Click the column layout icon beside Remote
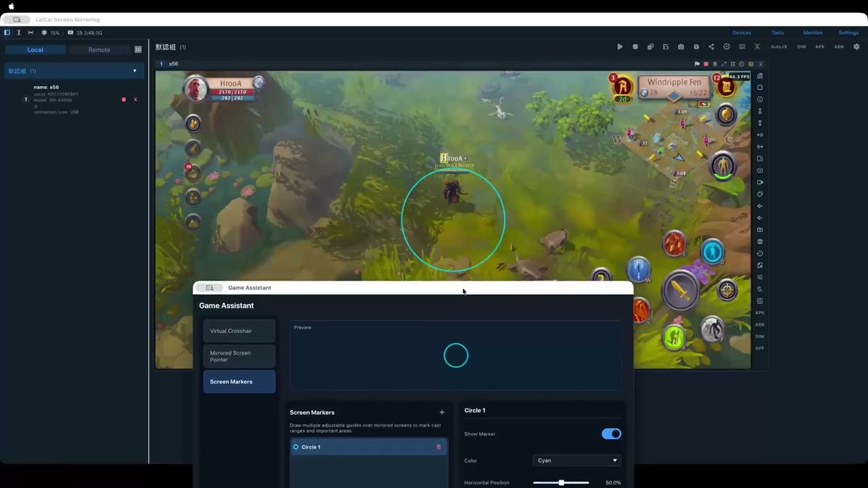This screenshot has height=488, width=868. coord(138,49)
